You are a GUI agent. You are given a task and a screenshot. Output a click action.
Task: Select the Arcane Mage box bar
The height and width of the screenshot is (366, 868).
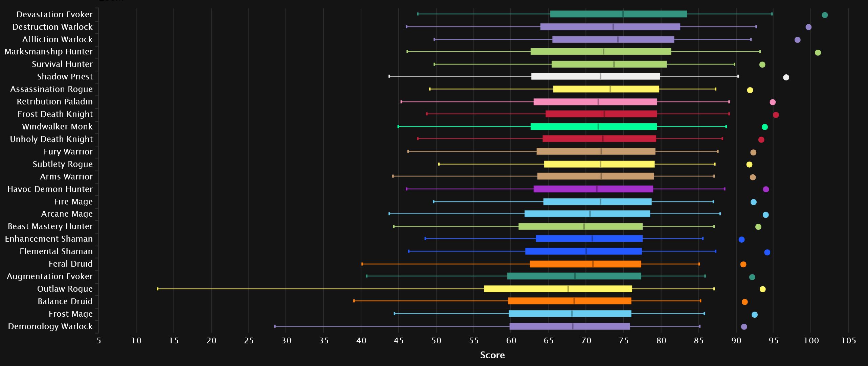[587, 214]
